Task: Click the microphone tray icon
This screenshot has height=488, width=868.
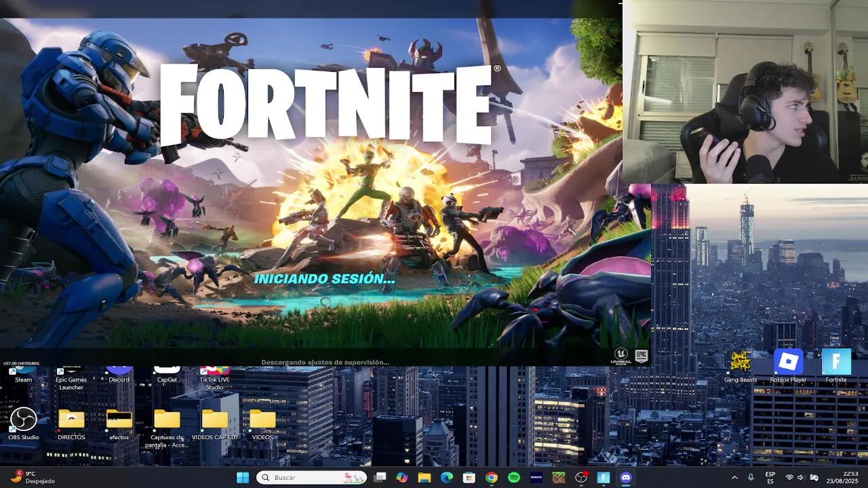Action: pyautogui.click(x=751, y=477)
